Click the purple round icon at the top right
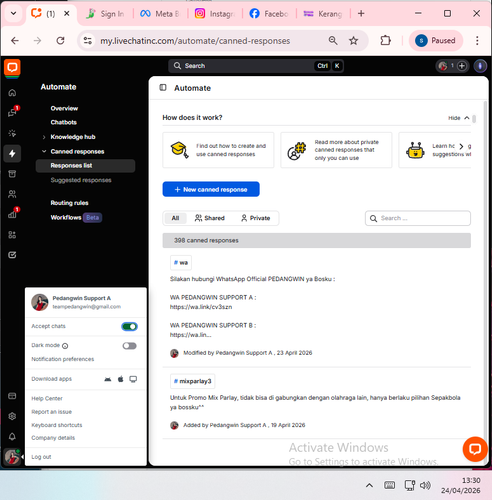 pyautogui.click(x=480, y=66)
